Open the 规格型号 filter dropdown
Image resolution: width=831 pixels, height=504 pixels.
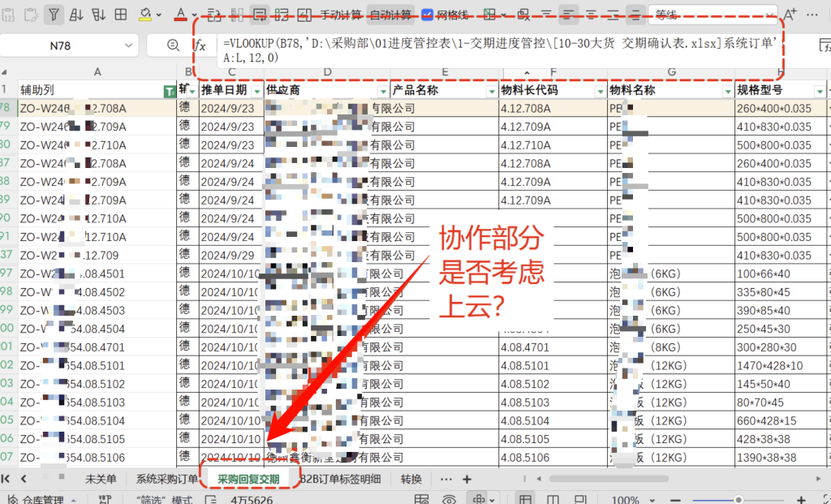click(x=820, y=91)
